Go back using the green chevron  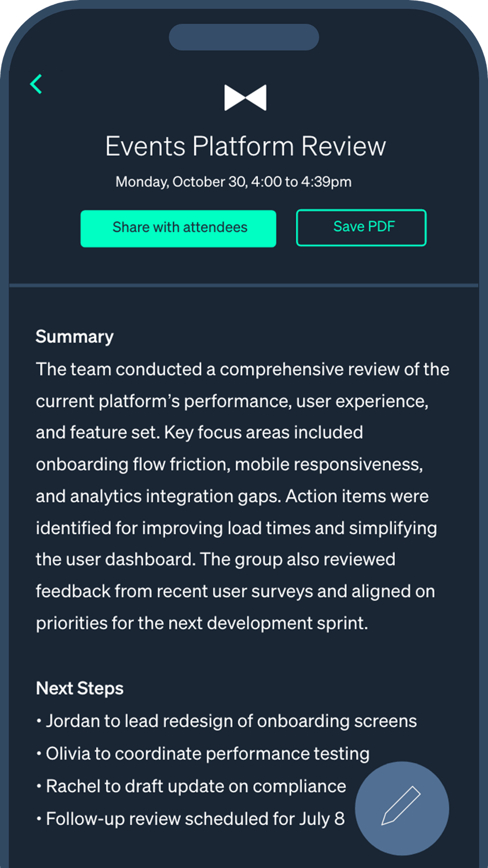(36, 84)
